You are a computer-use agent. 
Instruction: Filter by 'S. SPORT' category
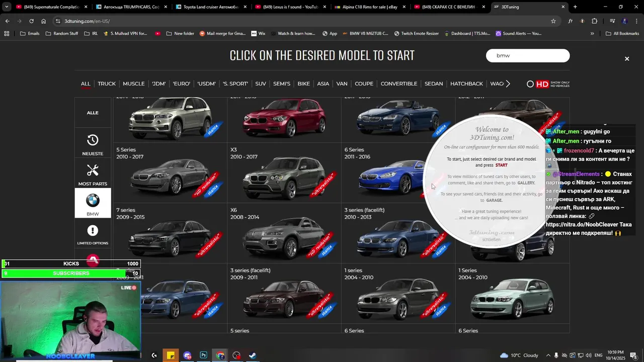[x=235, y=84]
